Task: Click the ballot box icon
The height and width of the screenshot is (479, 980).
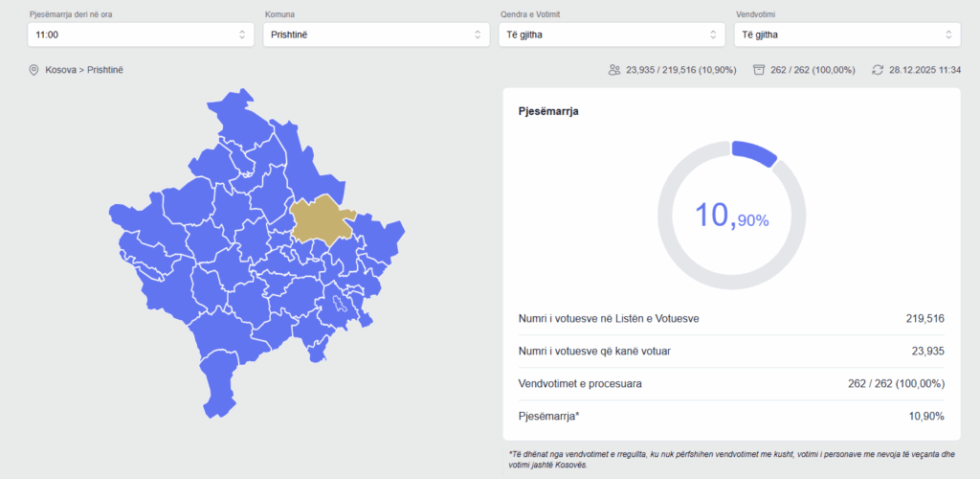Action: coord(759,70)
